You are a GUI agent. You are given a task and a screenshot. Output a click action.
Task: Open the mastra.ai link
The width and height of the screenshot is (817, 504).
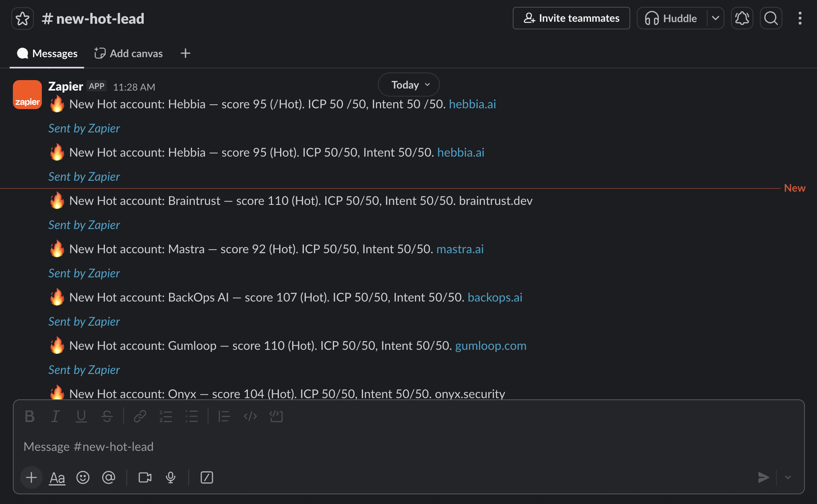point(460,249)
